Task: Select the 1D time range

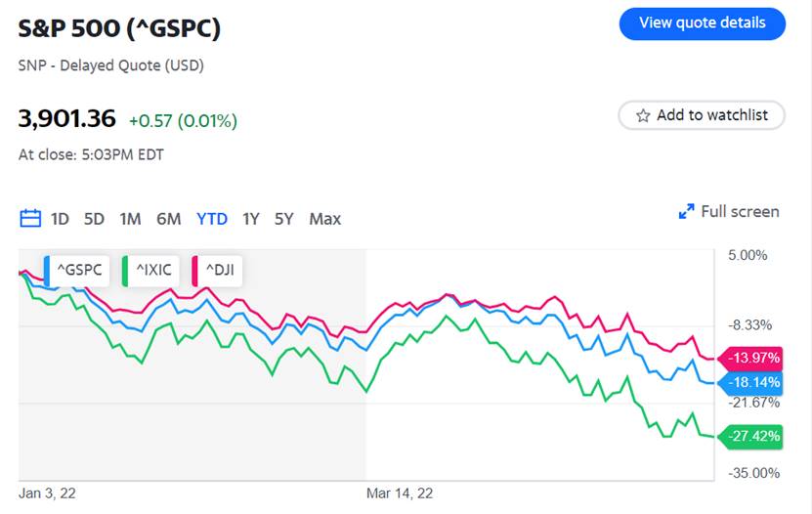Action: (x=60, y=219)
